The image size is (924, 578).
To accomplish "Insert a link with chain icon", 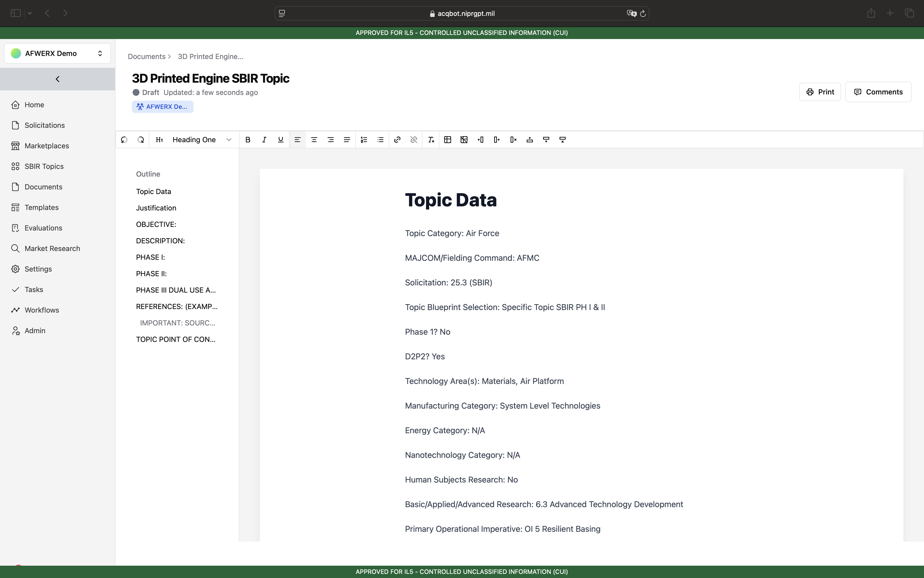I will click(x=397, y=140).
